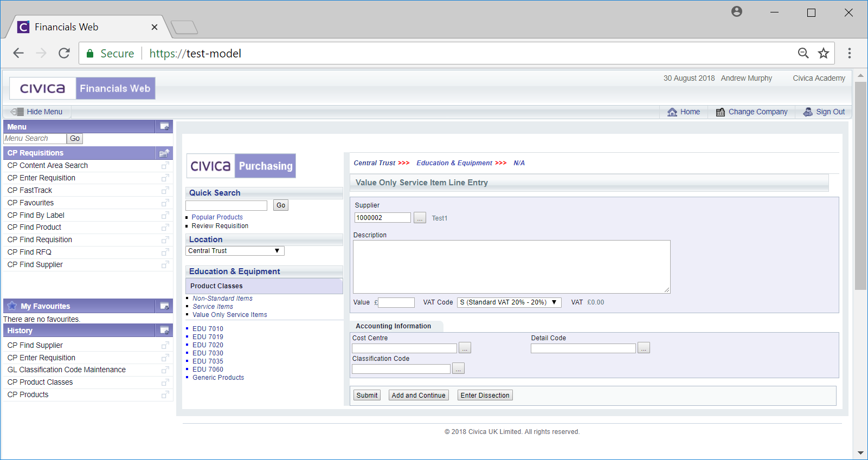Click the new window icon beside CP Find By Label
This screenshot has height=460, width=868.
[x=165, y=215]
